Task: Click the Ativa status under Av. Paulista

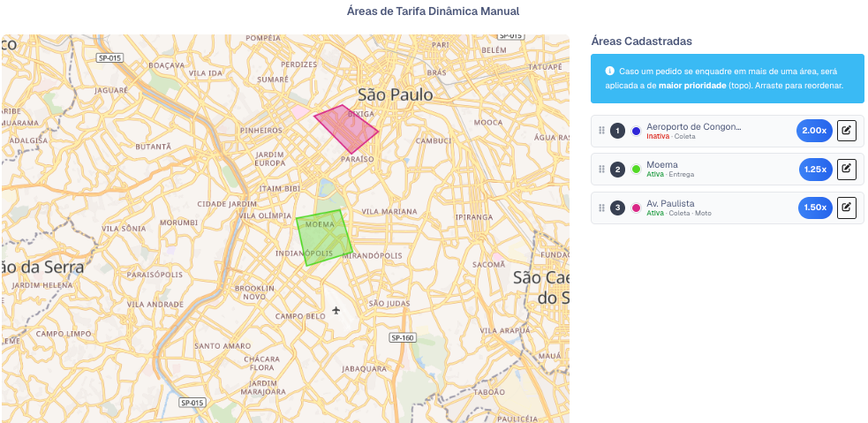Action: click(655, 213)
